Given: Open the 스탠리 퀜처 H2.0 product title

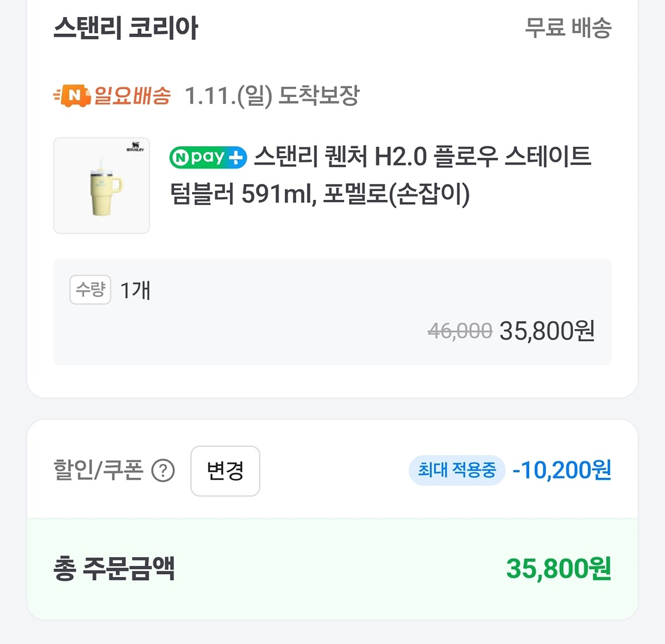Looking at the screenshot, I should [x=380, y=175].
